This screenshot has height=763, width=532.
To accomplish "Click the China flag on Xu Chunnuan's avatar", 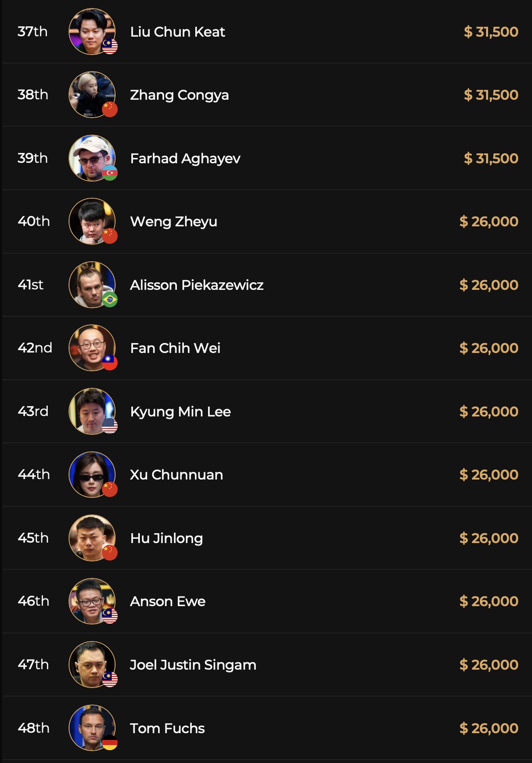I will click(110, 489).
